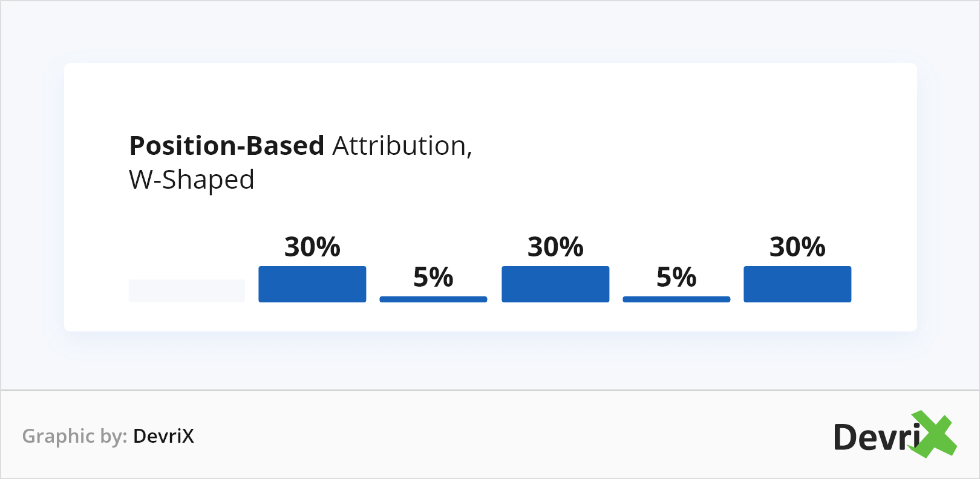The width and height of the screenshot is (980, 479).
Task: Click the word Attribution in the title
Action: (399, 146)
